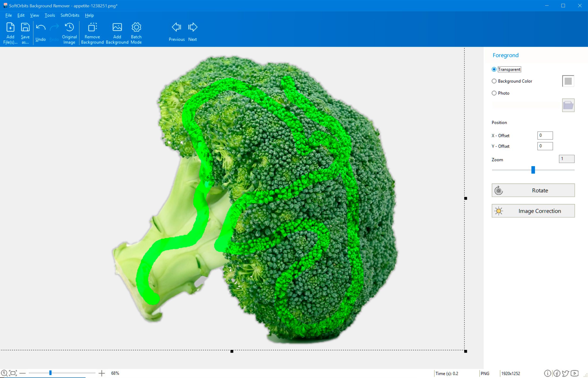Image resolution: width=588 pixels, height=378 pixels.
Task: Click the Save as icon
Action: pyautogui.click(x=25, y=33)
